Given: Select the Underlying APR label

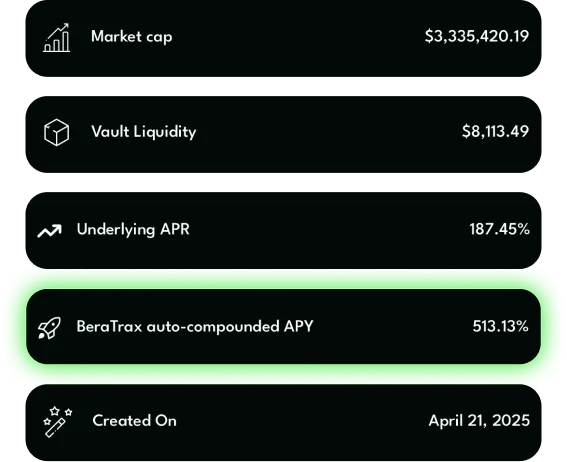Looking at the screenshot, I should click(x=133, y=230).
